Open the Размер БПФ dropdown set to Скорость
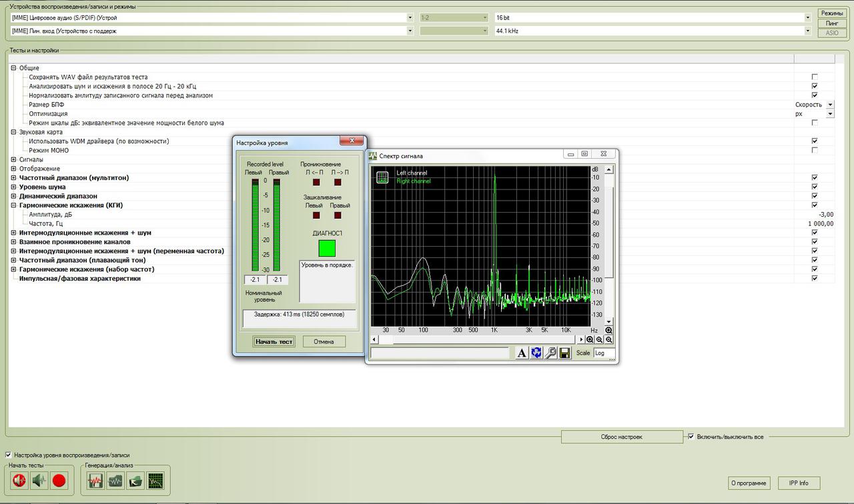 pos(814,105)
